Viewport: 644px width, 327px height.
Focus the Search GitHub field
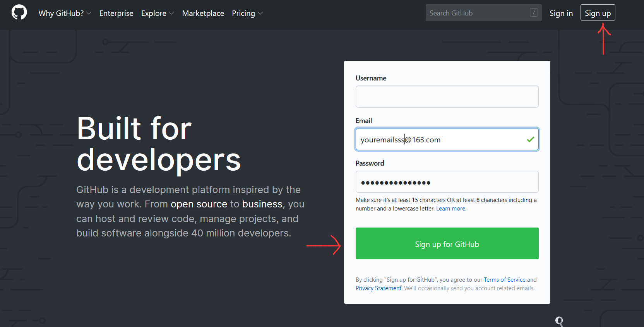tap(483, 13)
